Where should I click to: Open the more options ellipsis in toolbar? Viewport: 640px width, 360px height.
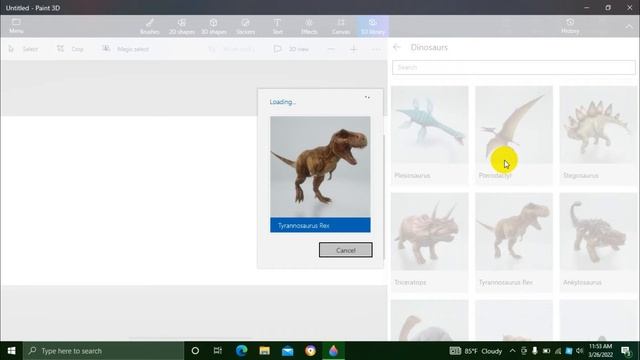(x=376, y=49)
